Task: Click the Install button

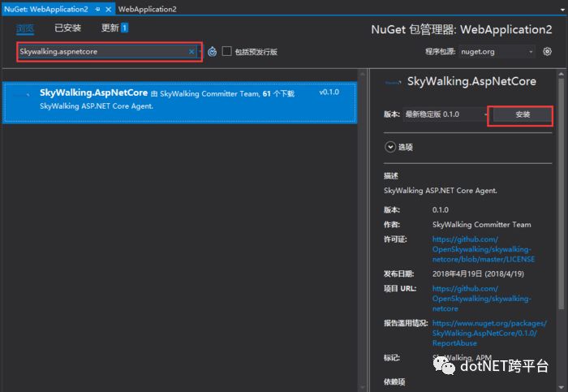Action: pyautogui.click(x=523, y=114)
